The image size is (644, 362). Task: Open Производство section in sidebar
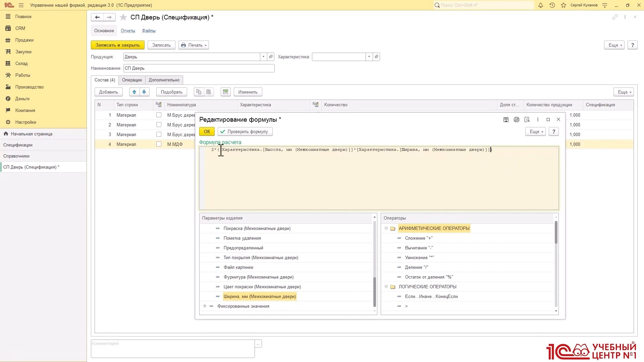[29, 87]
